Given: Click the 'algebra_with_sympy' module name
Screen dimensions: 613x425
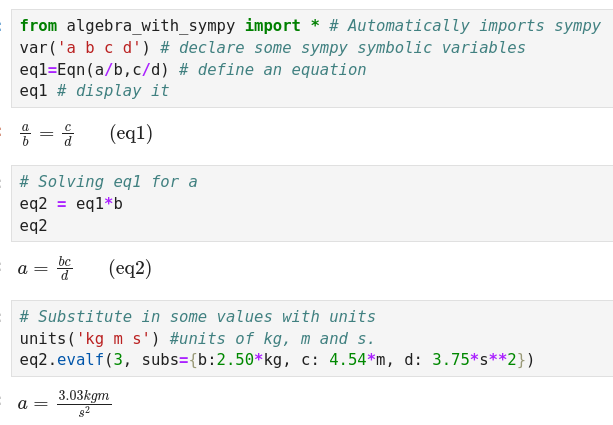Looking at the screenshot, I should click(151, 26).
